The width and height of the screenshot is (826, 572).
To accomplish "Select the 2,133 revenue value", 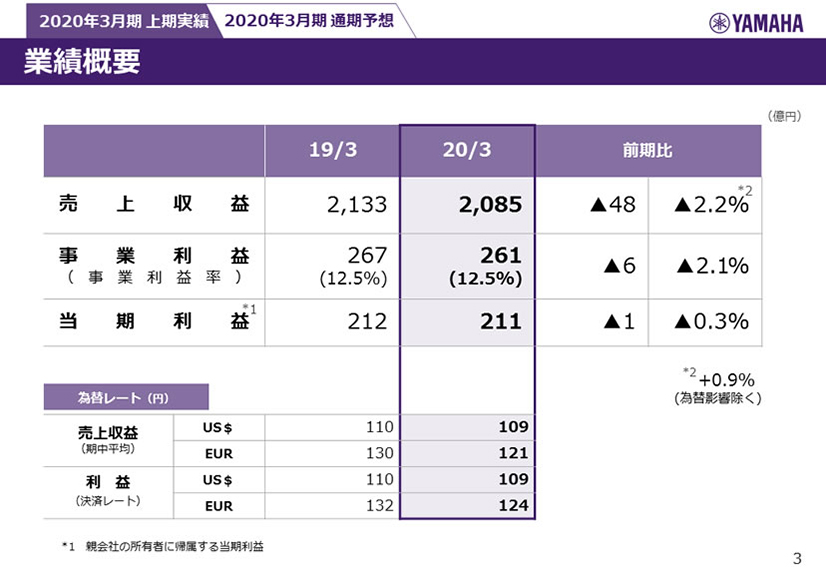I will coord(356,205).
